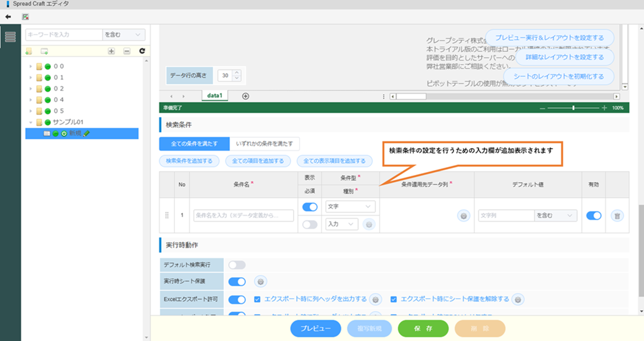Toggle the 表示 switch in condition row
The height and width of the screenshot is (341, 644).
(310, 207)
